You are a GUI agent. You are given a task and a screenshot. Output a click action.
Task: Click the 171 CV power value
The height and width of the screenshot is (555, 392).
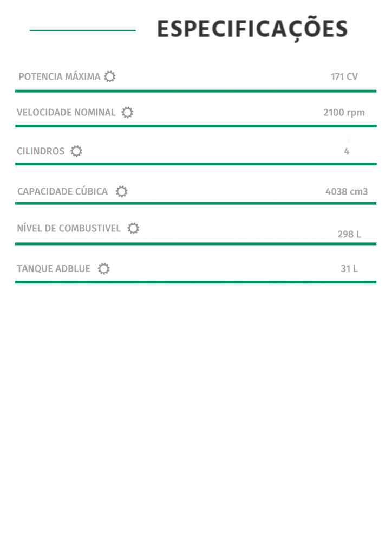point(344,76)
